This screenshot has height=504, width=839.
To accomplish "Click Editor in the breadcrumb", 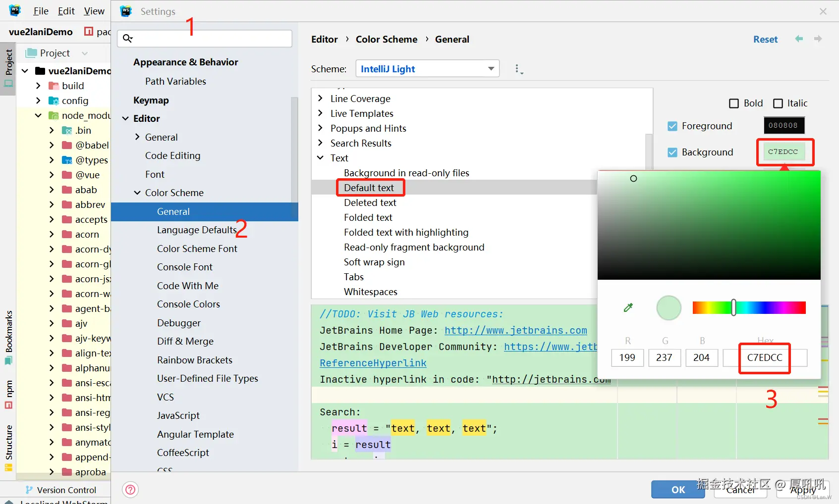I will point(325,39).
